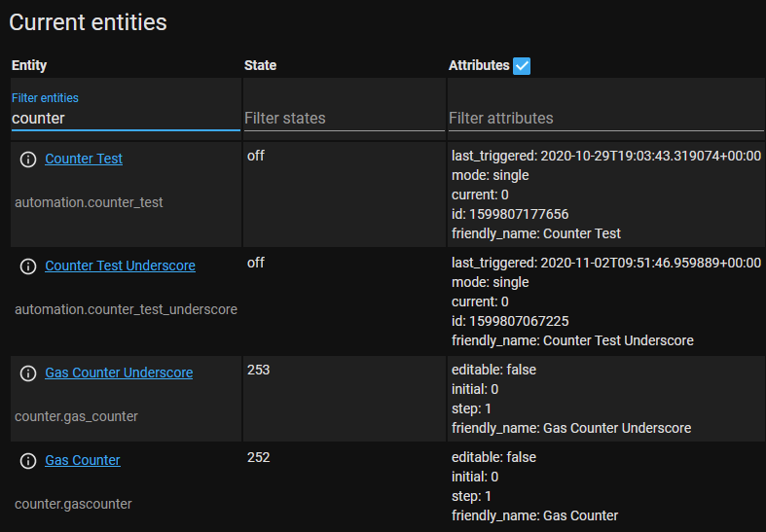Image resolution: width=766 pixels, height=532 pixels.
Task: Click the counter.gascounter entity ID text
Action: click(x=73, y=504)
